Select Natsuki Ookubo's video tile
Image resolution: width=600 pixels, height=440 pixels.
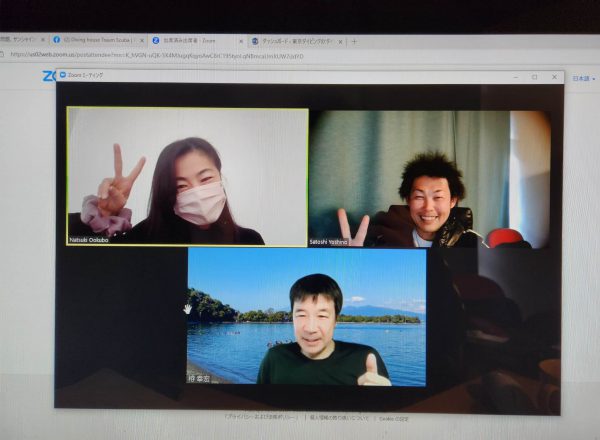click(x=187, y=176)
